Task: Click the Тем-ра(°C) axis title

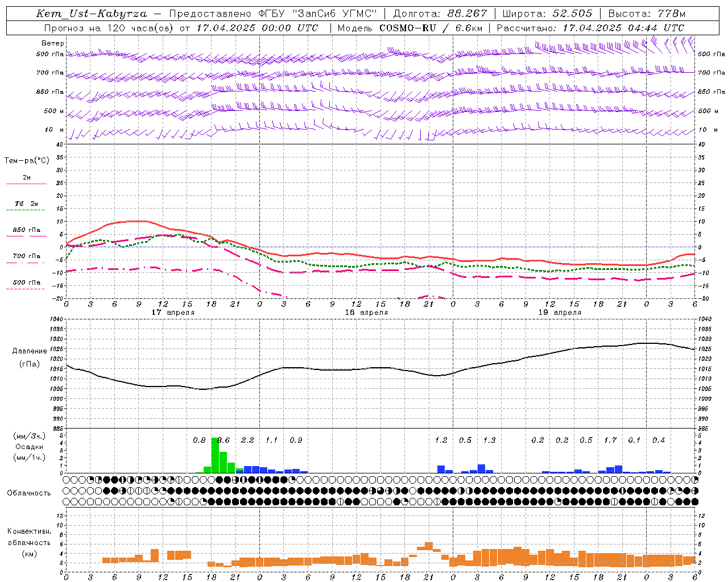Action: 27,161
